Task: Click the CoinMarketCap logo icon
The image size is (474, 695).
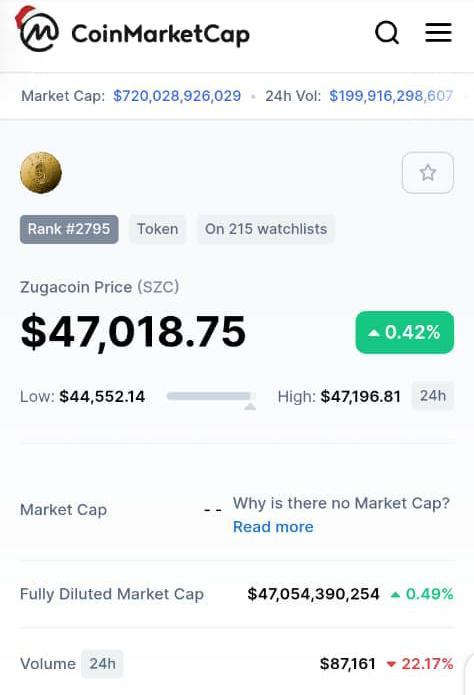Action: tap(38, 30)
